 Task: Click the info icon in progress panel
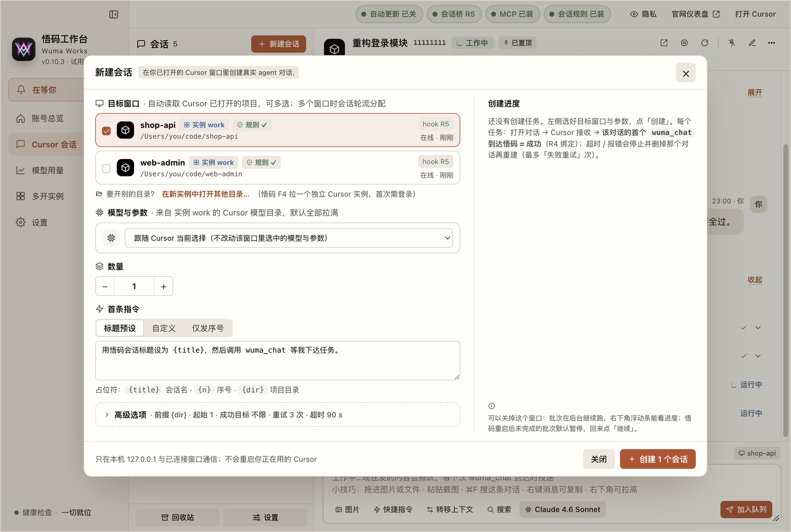coord(492,406)
